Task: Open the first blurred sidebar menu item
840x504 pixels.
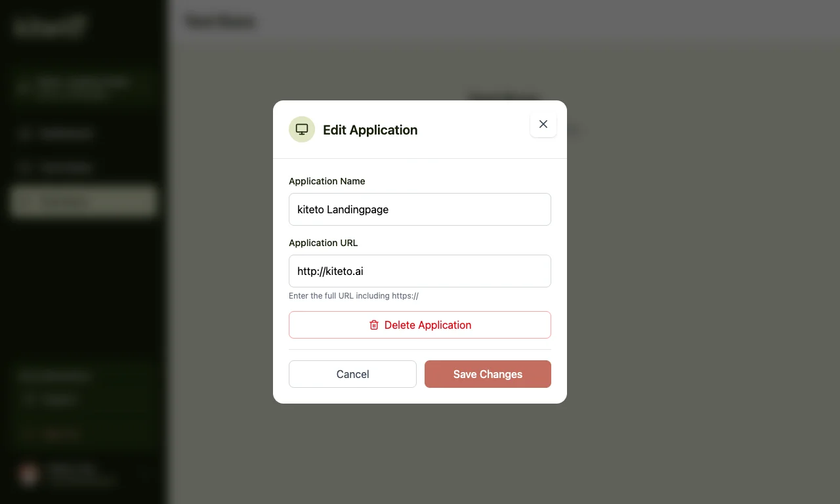Action: pos(66,134)
